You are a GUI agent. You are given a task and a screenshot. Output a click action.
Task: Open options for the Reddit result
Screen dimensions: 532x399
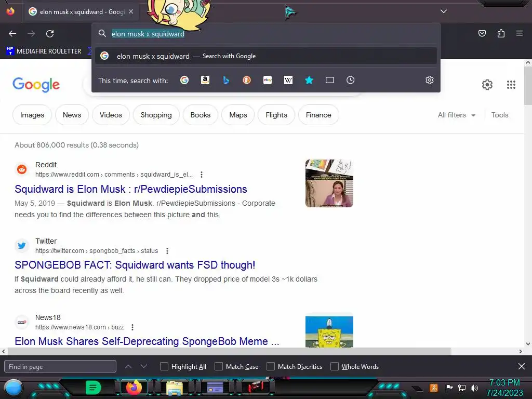pyautogui.click(x=202, y=175)
